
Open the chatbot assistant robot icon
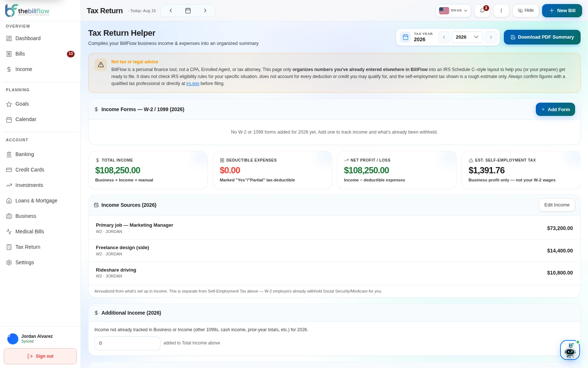click(x=570, y=350)
